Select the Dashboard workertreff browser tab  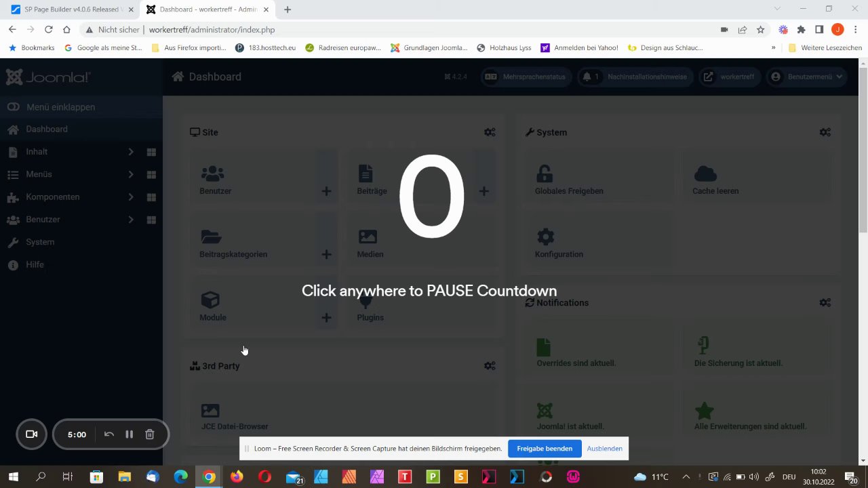coord(208,9)
